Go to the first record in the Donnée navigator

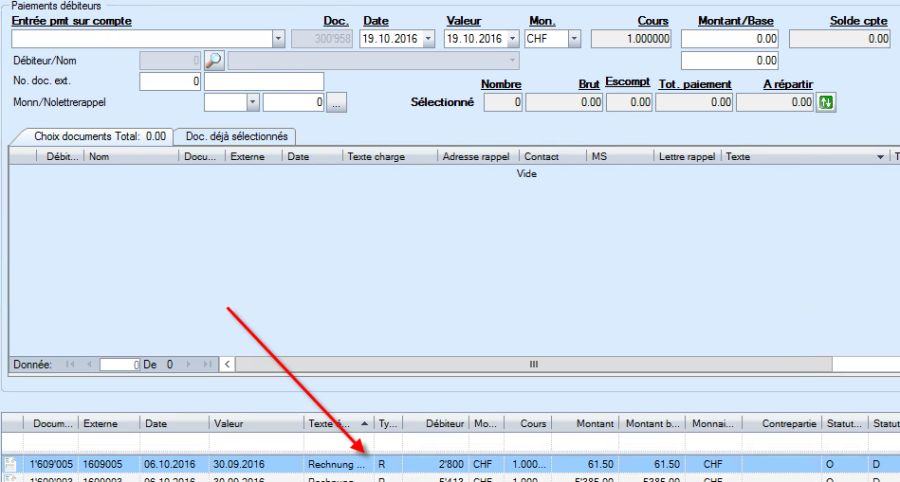(71, 365)
